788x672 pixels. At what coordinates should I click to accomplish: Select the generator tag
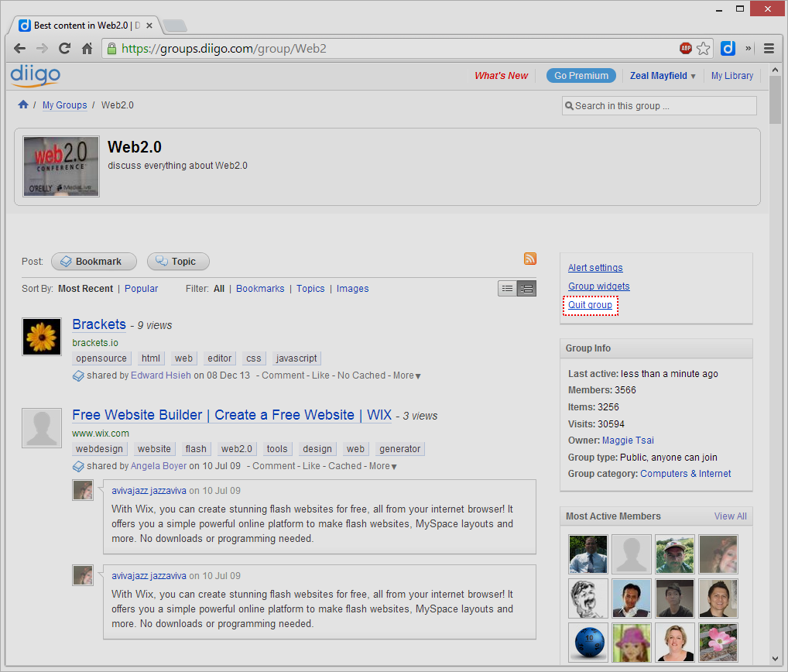click(400, 449)
